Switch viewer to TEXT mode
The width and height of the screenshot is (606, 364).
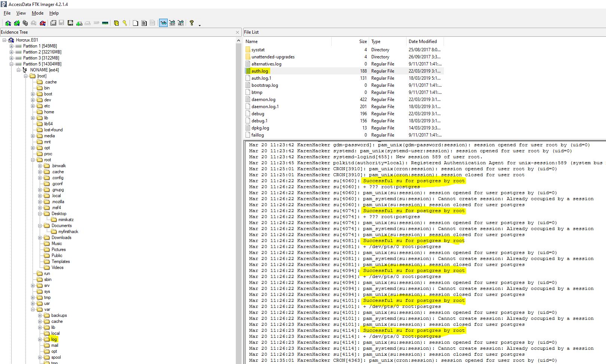(172, 23)
